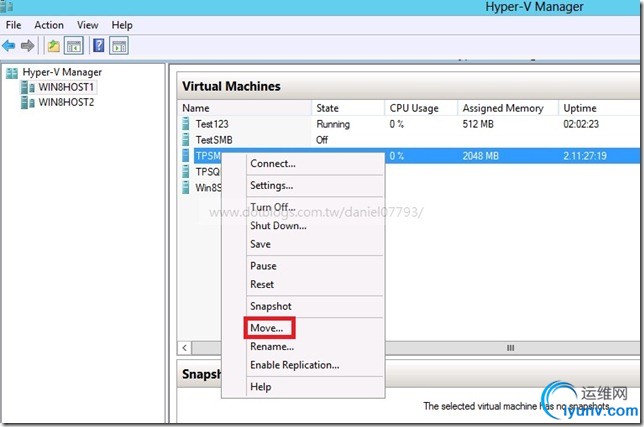Select the TestSMB virtual machine row
The height and width of the screenshot is (427, 644).
409,140
